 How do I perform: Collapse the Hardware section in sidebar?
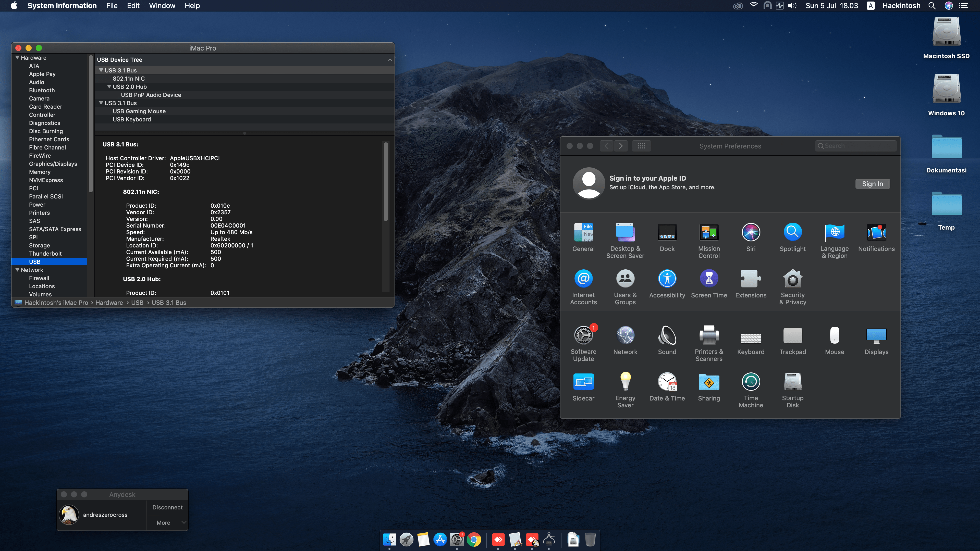(x=17, y=58)
